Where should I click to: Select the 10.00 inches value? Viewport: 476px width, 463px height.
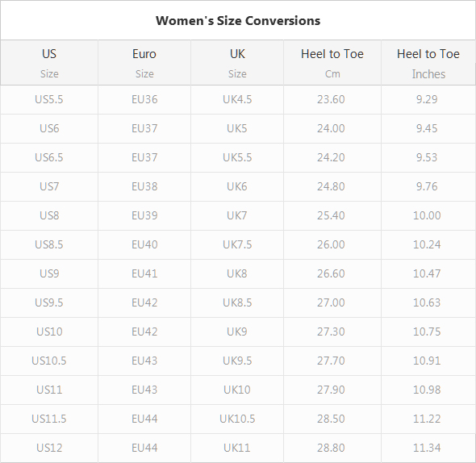(x=427, y=215)
